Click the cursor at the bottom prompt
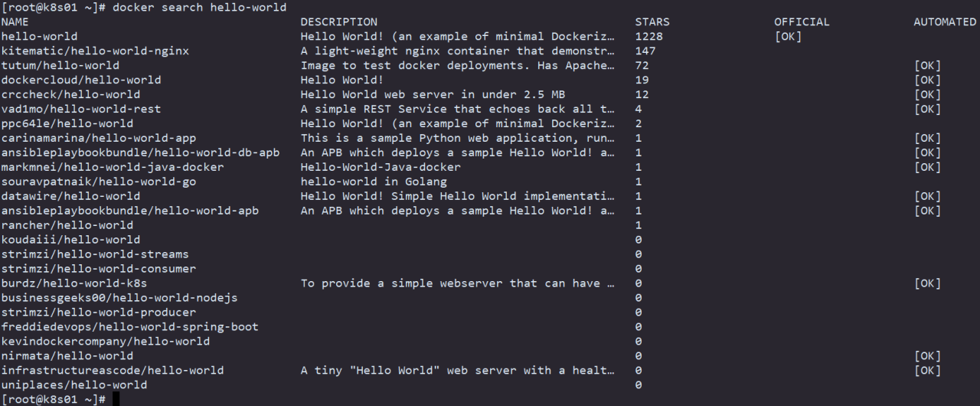 116,399
